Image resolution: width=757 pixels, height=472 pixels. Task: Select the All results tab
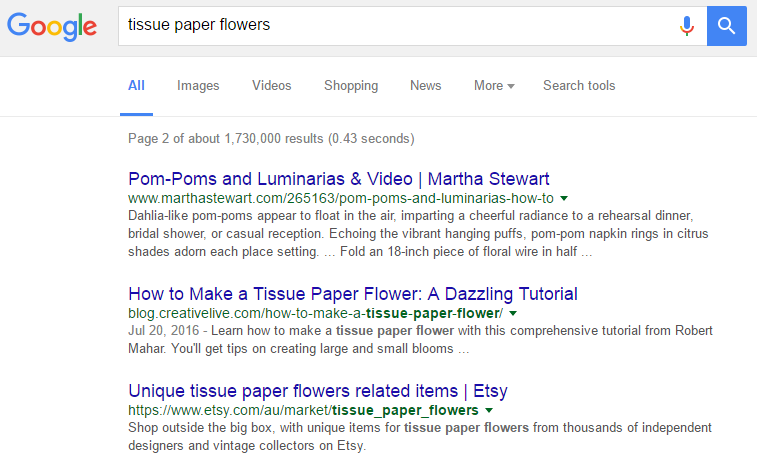(x=136, y=86)
